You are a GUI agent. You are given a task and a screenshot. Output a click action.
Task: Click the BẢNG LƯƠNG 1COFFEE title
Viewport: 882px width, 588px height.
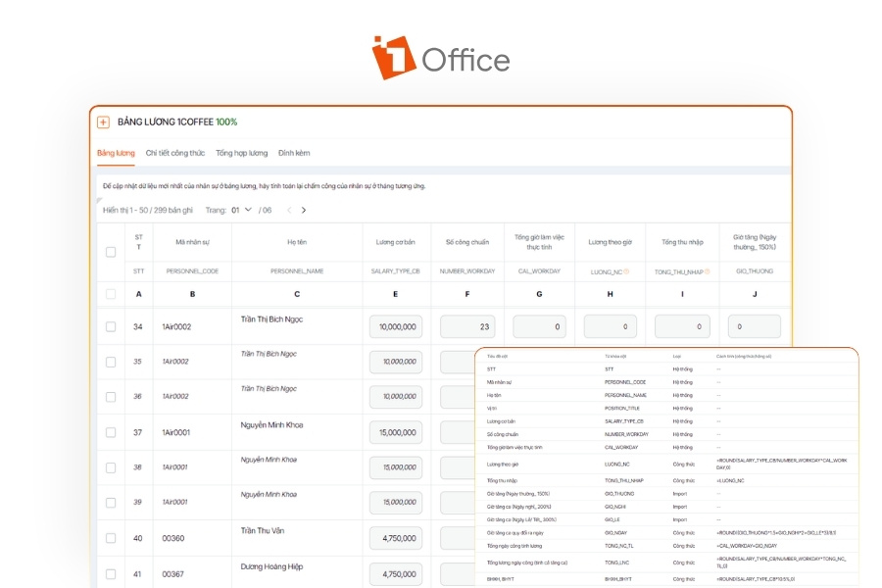point(166,122)
